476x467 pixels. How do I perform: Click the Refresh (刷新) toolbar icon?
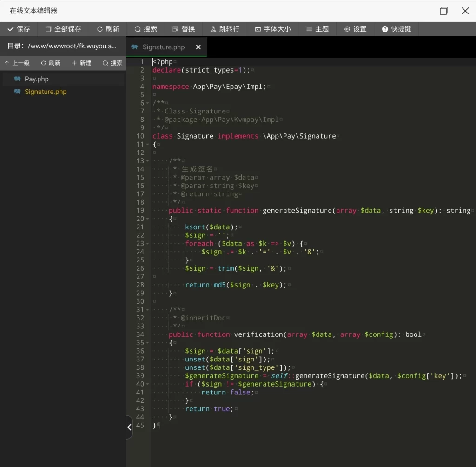tap(100, 29)
